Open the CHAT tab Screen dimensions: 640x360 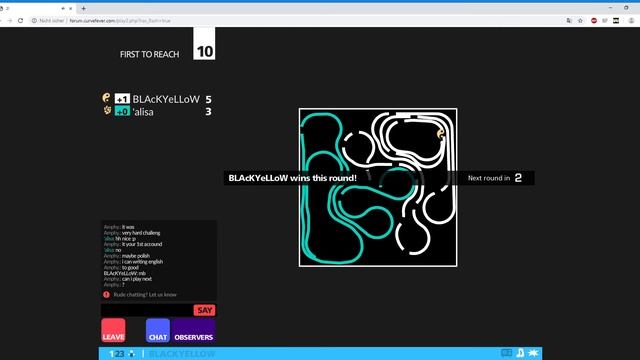coord(158,330)
